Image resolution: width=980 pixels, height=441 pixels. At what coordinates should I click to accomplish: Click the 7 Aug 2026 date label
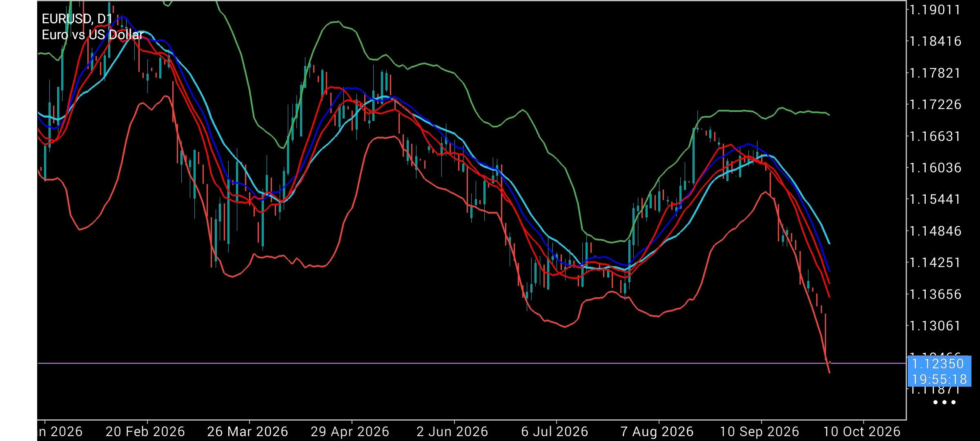[657, 432]
